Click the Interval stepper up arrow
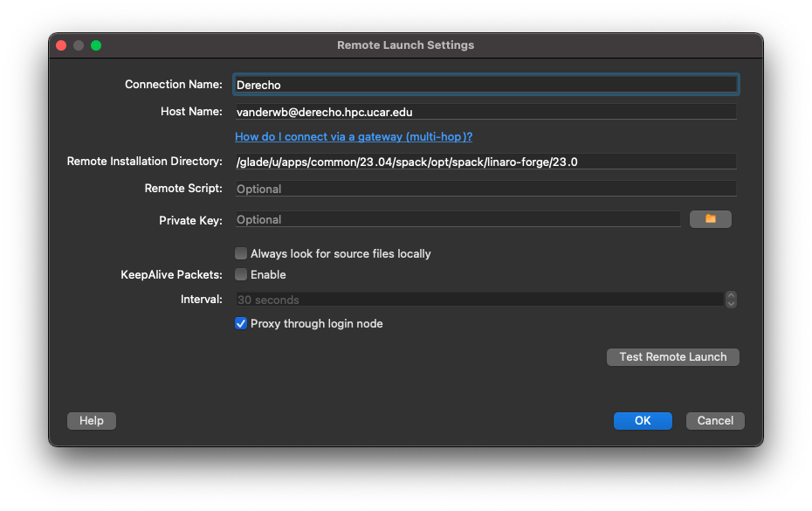 click(x=731, y=296)
